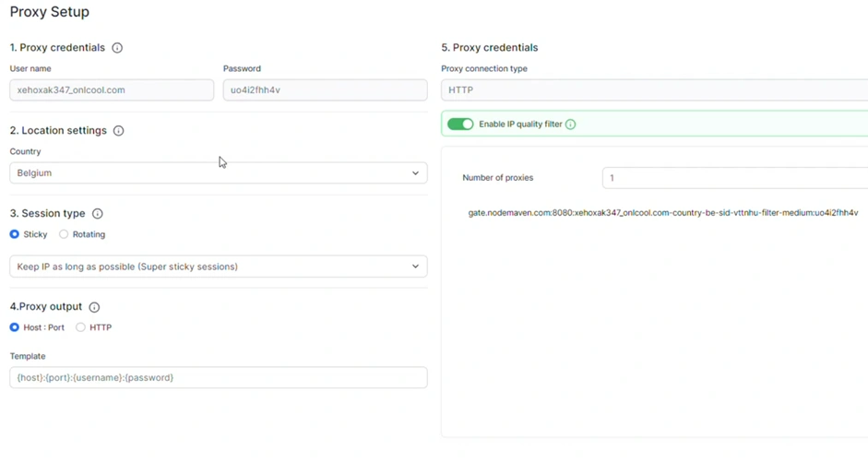Click the generated gate.nodemaven.com proxy string
The height and width of the screenshot is (463, 868).
coord(662,213)
